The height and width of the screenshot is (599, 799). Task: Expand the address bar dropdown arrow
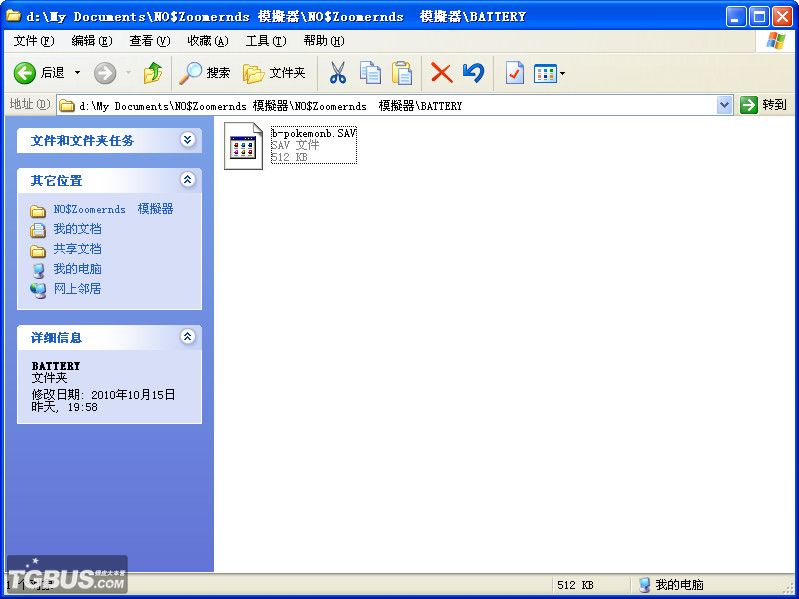pyautogui.click(x=725, y=105)
